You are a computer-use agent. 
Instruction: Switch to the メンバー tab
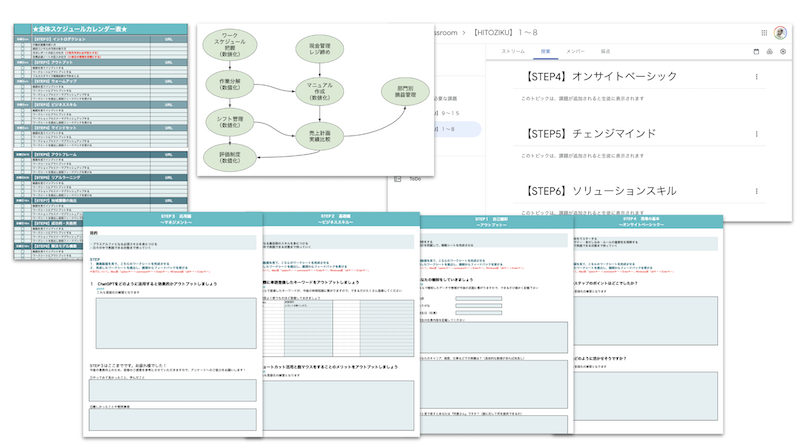tap(575, 52)
